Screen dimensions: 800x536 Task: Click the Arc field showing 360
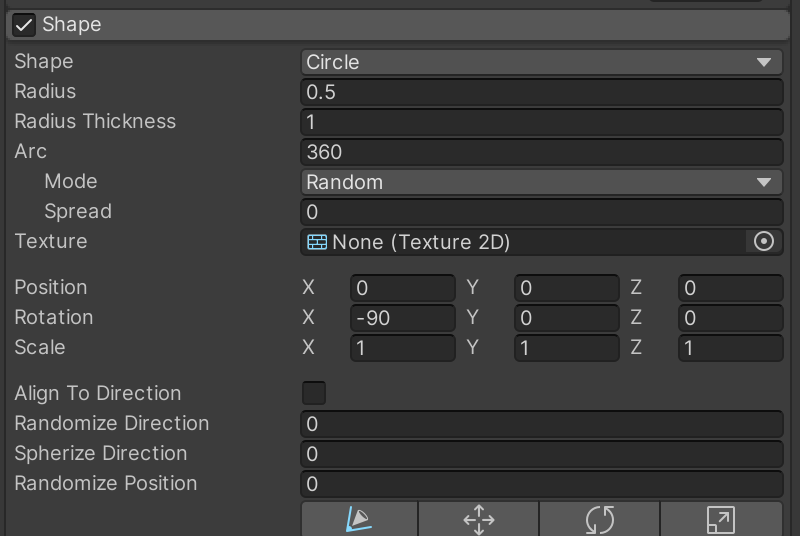[x=541, y=152]
